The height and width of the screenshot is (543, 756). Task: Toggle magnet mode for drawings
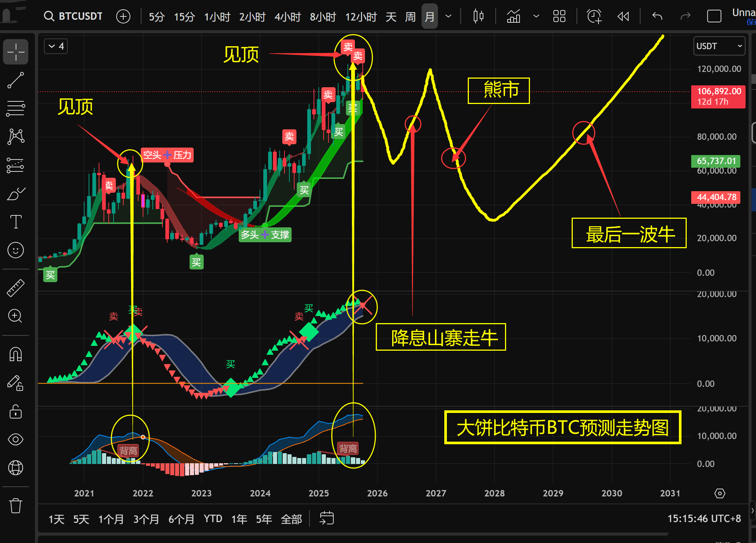coord(16,354)
